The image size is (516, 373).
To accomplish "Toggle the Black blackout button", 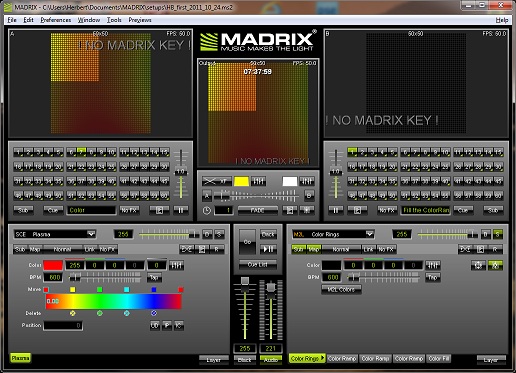I will coord(245,360).
